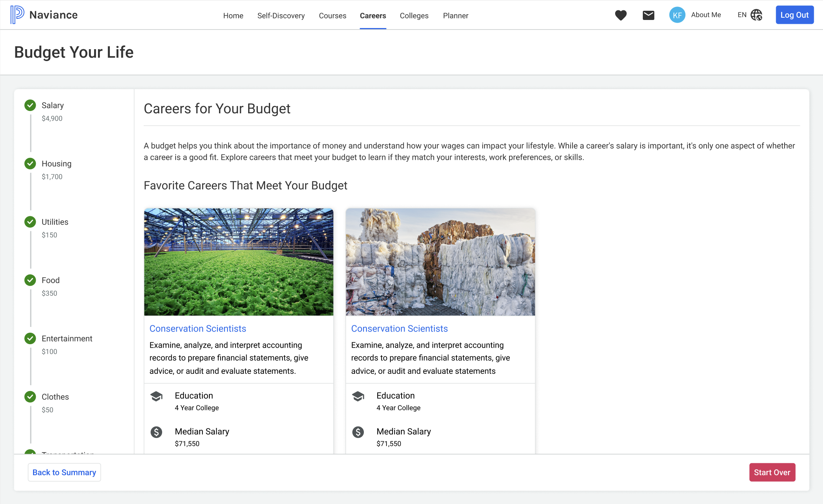Click the dollar salary icon on first card
This screenshot has height=504, width=823.
coord(156,432)
